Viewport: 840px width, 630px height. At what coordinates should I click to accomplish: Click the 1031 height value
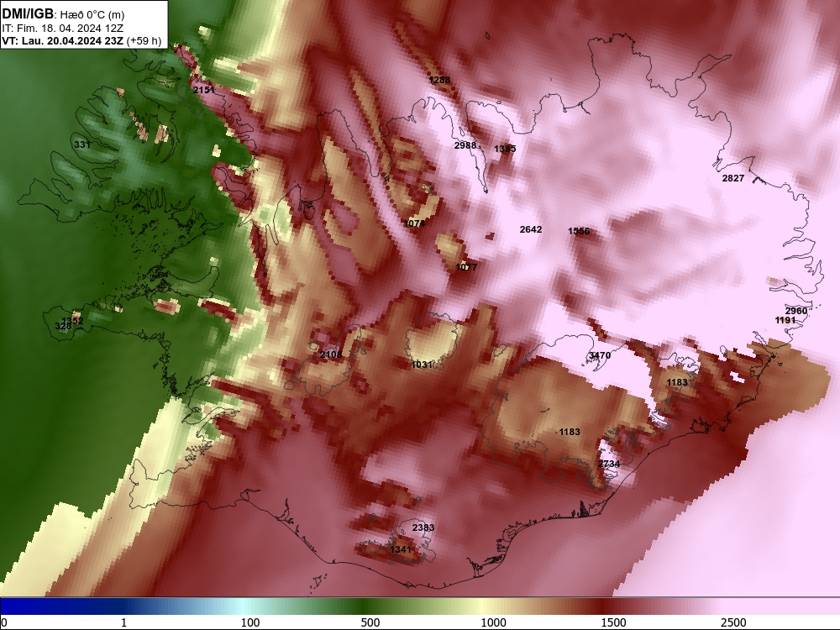(x=422, y=365)
